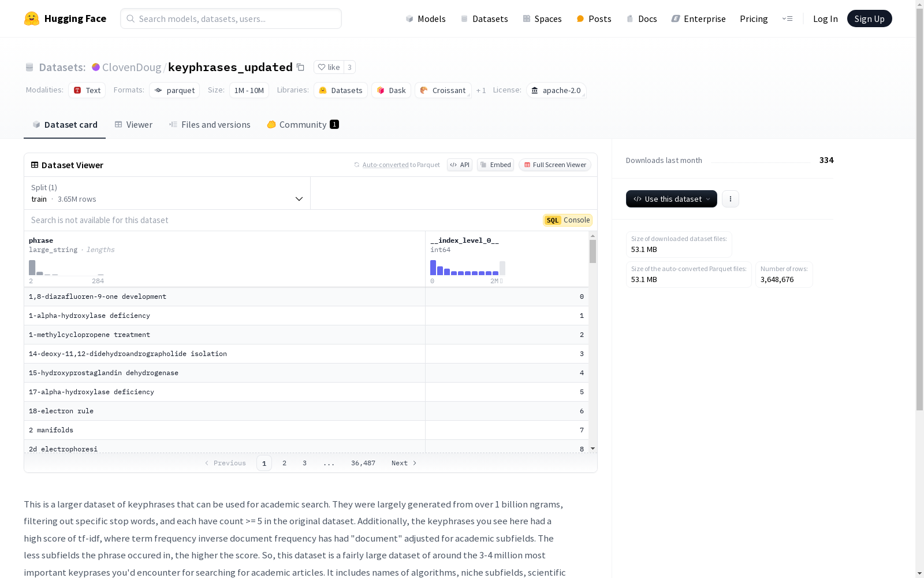Click the Log In link
This screenshot has height=578, width=924.
coord(825,18)
